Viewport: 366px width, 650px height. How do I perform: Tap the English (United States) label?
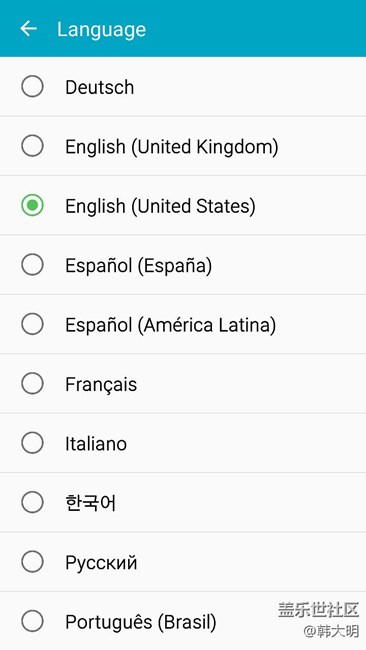pos(160,206)
